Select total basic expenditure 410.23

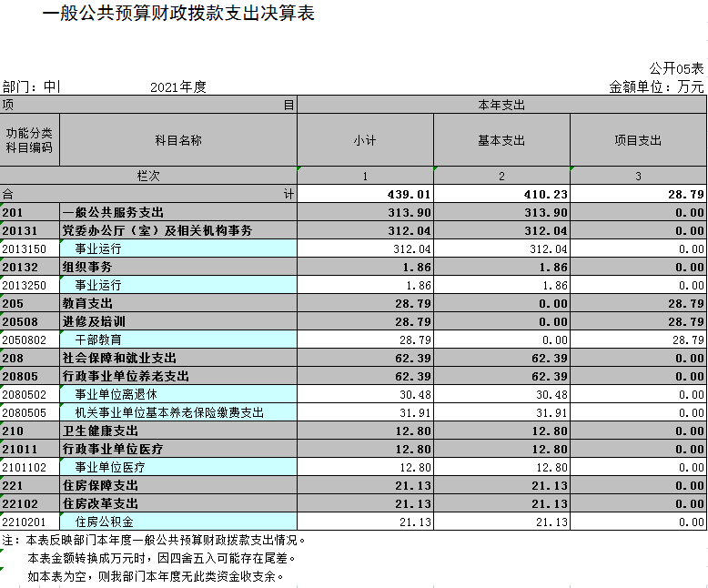pyautogui.click(x=501, y=194)
